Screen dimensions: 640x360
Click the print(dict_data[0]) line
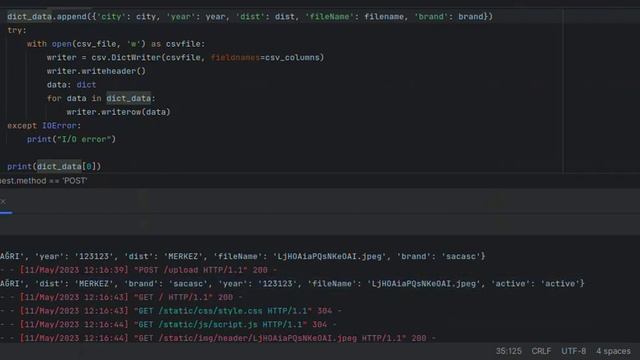click(54, 167)
